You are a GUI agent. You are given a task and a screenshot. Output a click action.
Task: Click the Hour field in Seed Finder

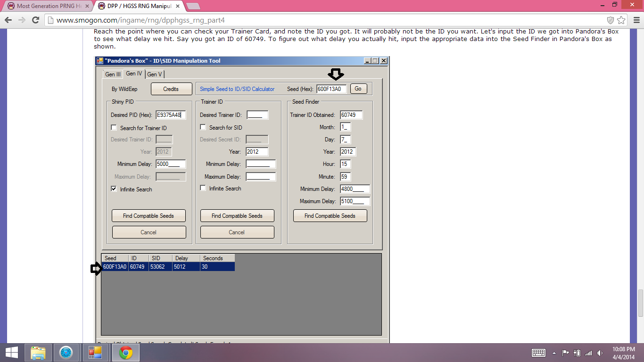coord(346,164)
